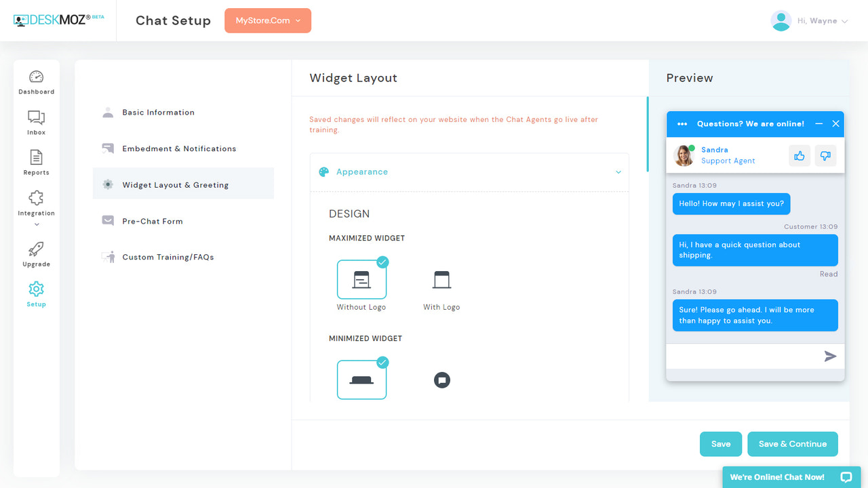Select the Without Logo widget design

point(361,278)
